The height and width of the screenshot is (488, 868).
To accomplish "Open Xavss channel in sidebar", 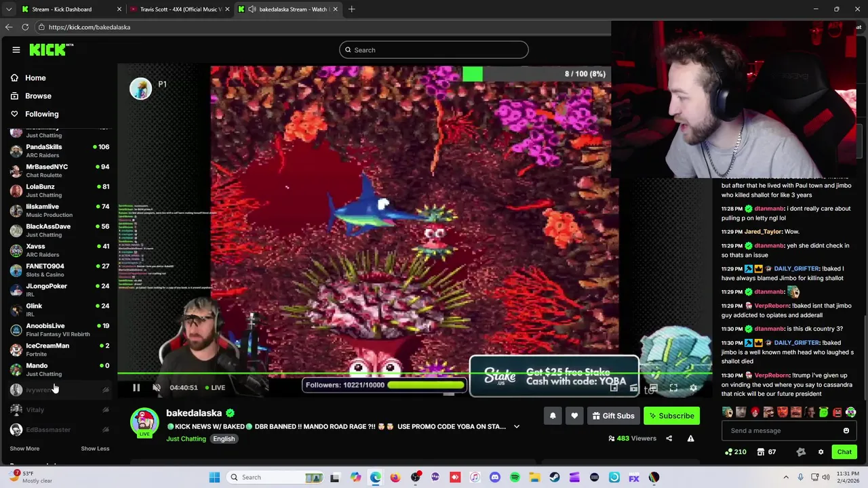I will pos(59,249).
